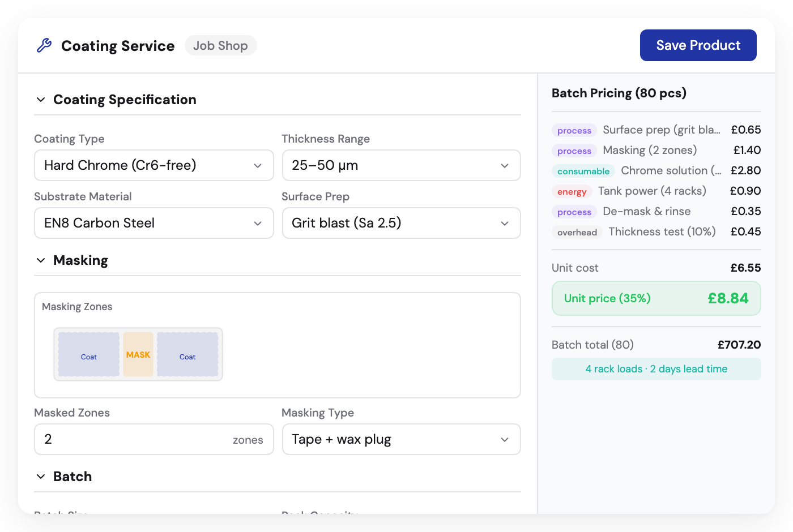Viewport: 793px width, 532px height.
Task: Open the Surface Prep dropdown
Action: coord(401,223)
